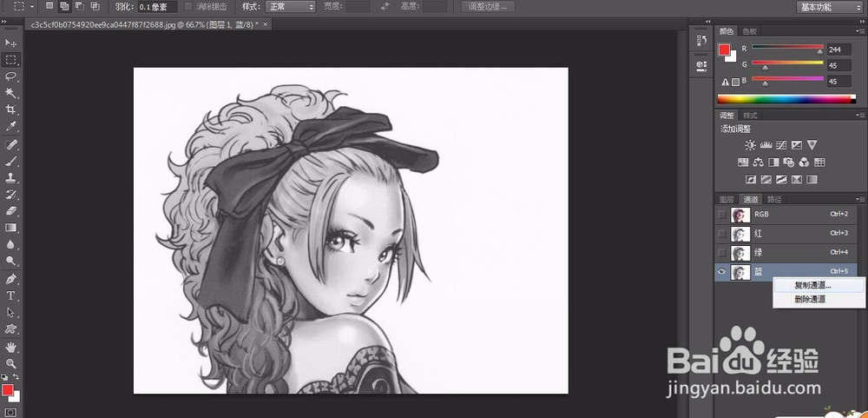Select the Clone Stamp tool
Image resolution: width=868 pixels, height=418 pixels.
coord(10,178)
